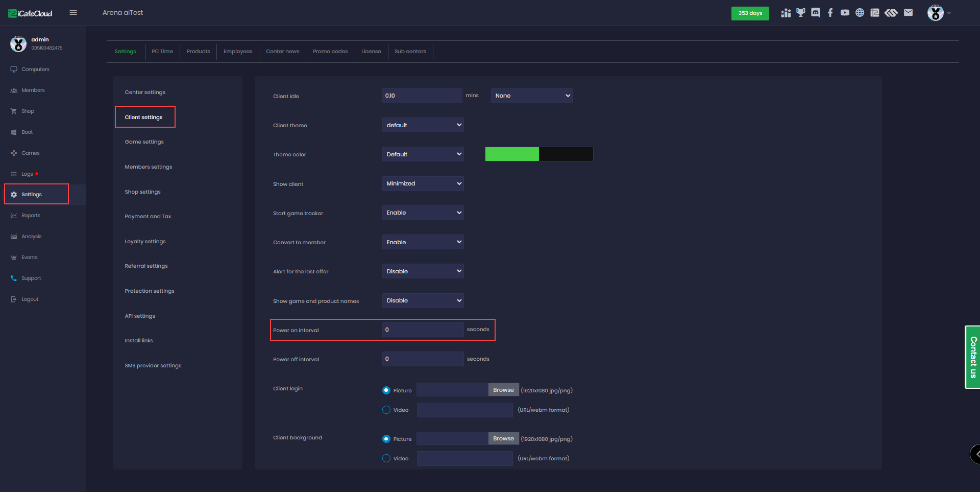Select Video option for Client login
The image size is (980, 492).
(386, 410)
